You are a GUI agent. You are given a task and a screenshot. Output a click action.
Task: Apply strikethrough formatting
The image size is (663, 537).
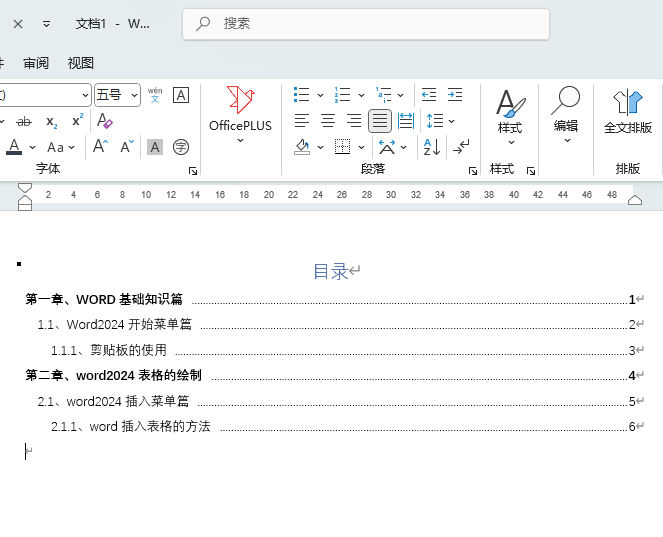24,122
